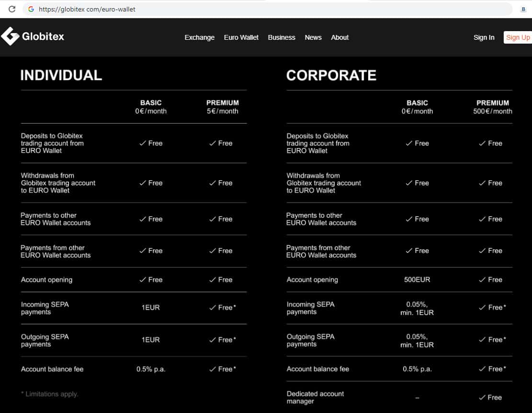This screenshot has width=532, height=413.
Task: Click the Individual Basic 0€/month header
Action: tap(151, 107)
